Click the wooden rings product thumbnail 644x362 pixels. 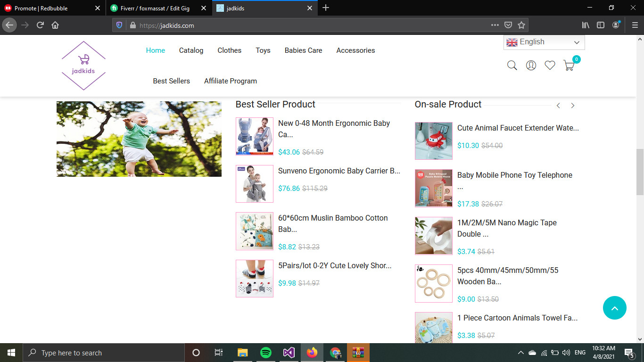(x=434, y=283)
